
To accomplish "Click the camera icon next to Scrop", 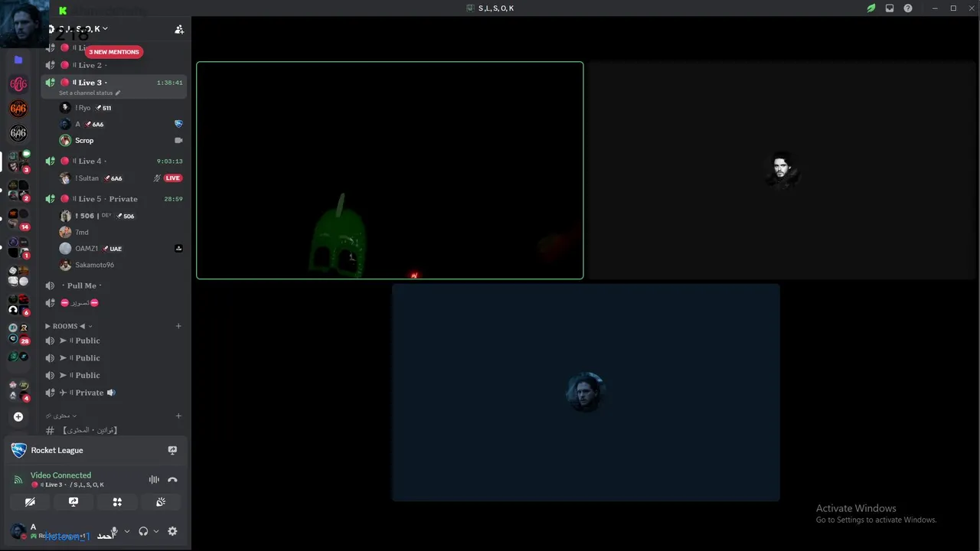I will click(178, 141).
